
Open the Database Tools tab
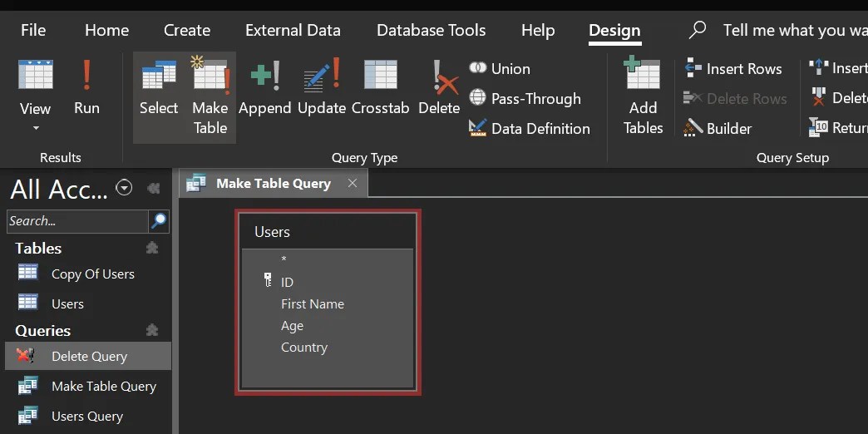point(432,30)
